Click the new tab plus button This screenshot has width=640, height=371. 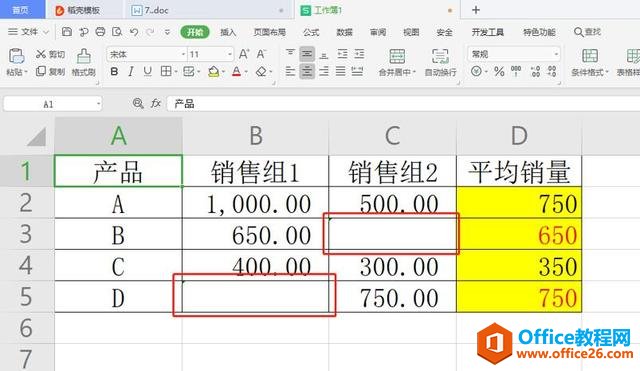(x=476, y=10)
